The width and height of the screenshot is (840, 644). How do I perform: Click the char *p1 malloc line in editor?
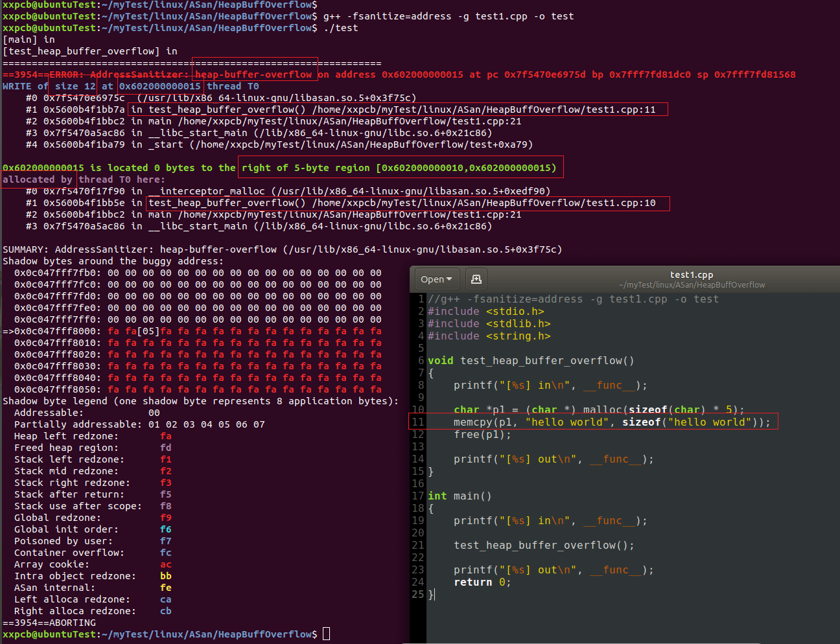pyautogui.click(x=599, y=409)
